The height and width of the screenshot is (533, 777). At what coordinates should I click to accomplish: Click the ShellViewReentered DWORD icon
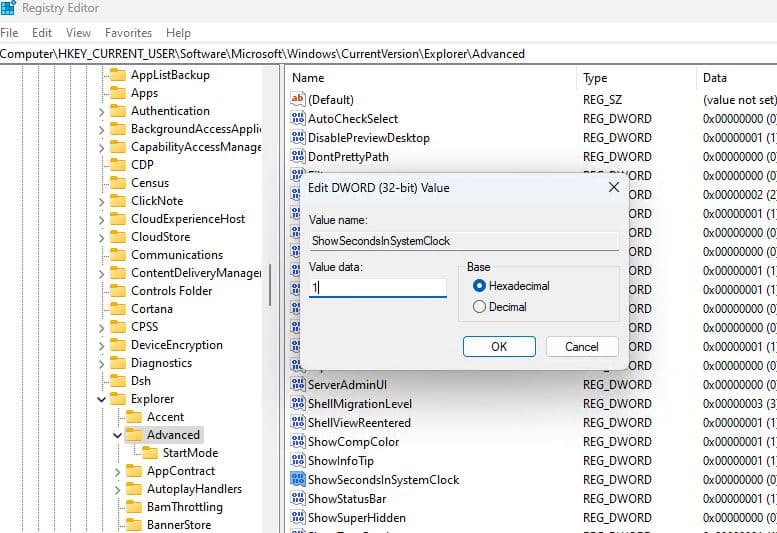(298, 423)
